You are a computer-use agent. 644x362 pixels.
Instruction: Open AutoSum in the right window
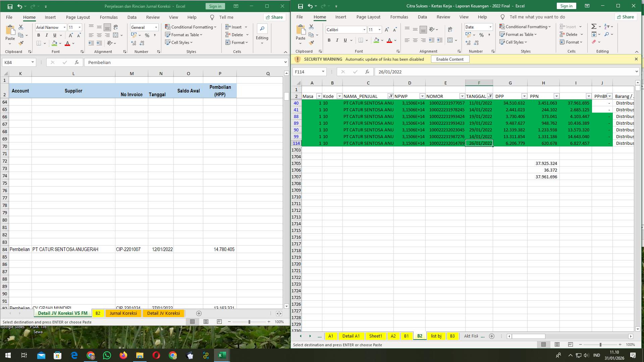(594, 26)
